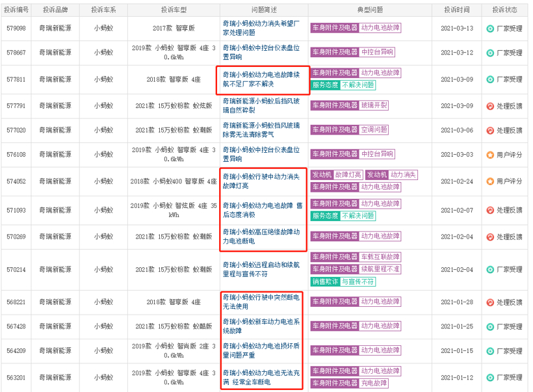533x392 pixels.
Task: Click status icon in row 577811
Action: (x=490, y=79)
